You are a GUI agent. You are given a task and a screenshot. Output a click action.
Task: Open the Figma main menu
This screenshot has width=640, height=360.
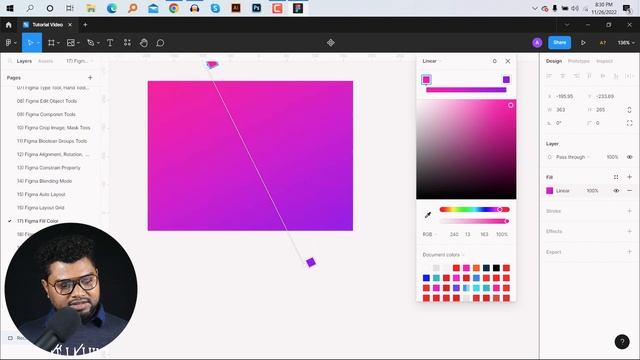point(9,42)
